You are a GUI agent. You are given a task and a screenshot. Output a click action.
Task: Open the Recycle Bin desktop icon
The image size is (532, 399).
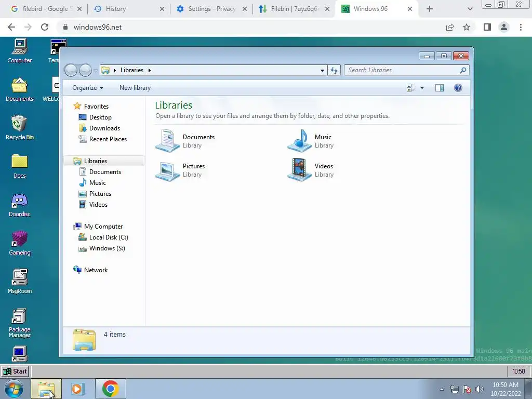20,128
